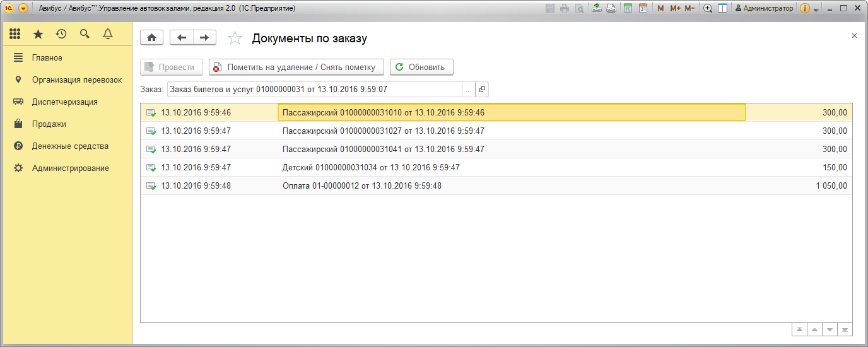
Task: Open the History clock icon
Action: point(61,34)
